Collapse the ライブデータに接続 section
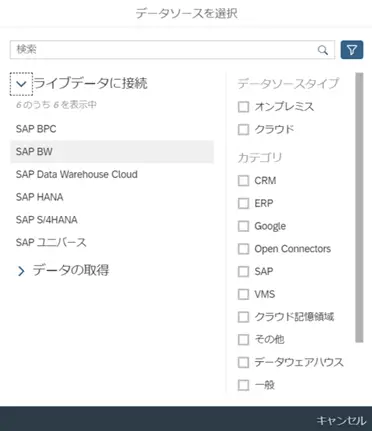Screen dimensions: 372x431 (x=21, y=84)
